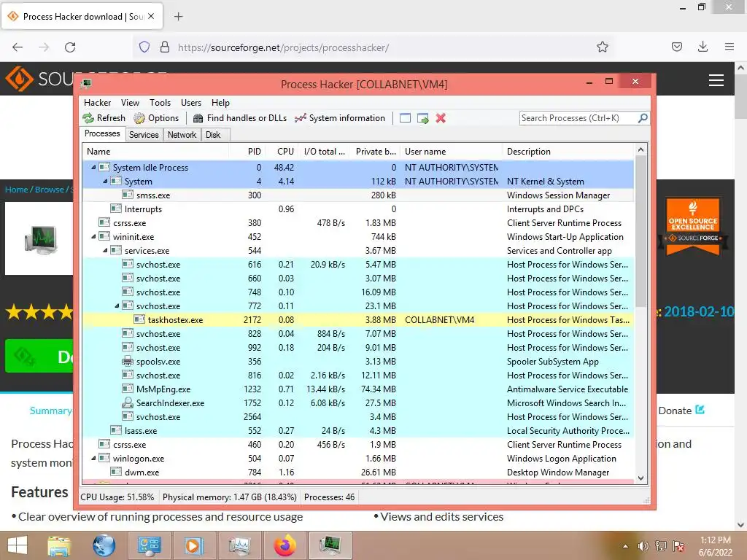
Task: Switch to the Services tab
Action: (144, 135)
